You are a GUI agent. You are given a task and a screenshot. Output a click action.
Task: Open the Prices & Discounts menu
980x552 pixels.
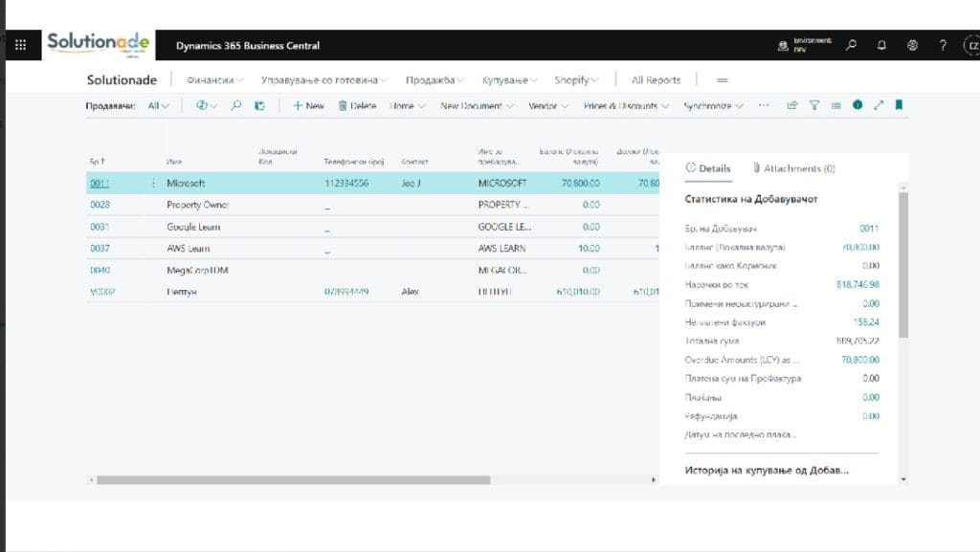tap(626, 106)
